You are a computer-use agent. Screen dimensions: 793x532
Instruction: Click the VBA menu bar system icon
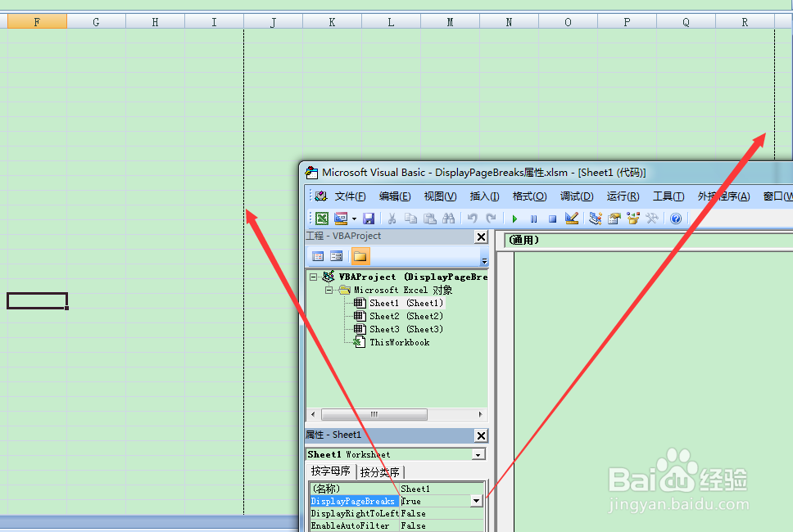pyautogui.click(x=321, y=196)
